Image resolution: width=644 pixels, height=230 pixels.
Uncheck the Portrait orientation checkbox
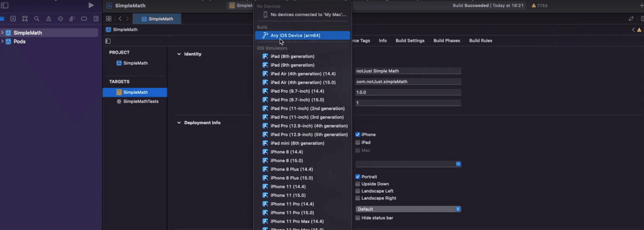[358, 177]
